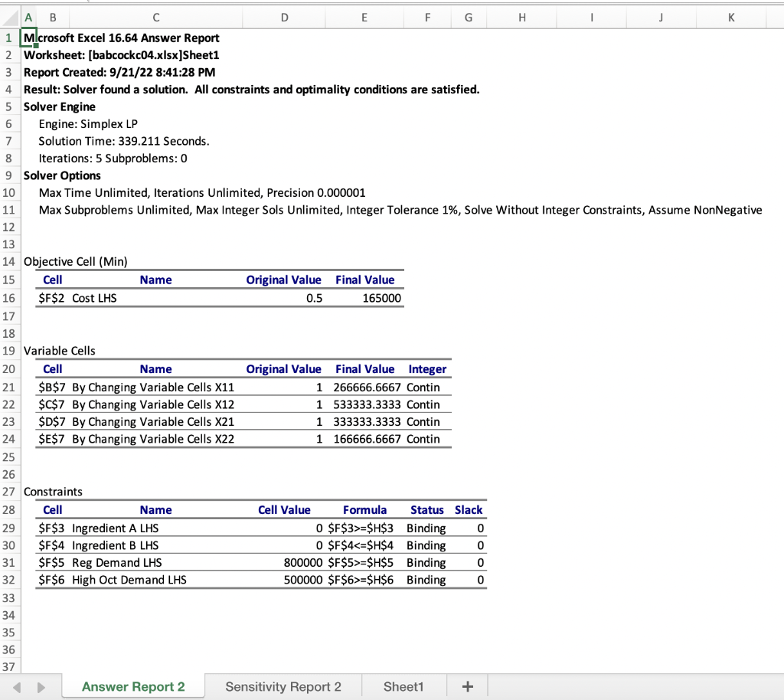Screen dimensions: 784x700
Task: Click 'Solver Engine' heading cell
Action: click(x=60, y=107)
